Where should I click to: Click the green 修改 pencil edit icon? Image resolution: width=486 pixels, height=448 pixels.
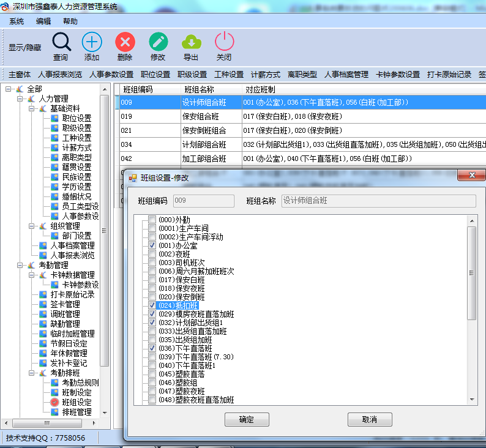click(158, 42)
